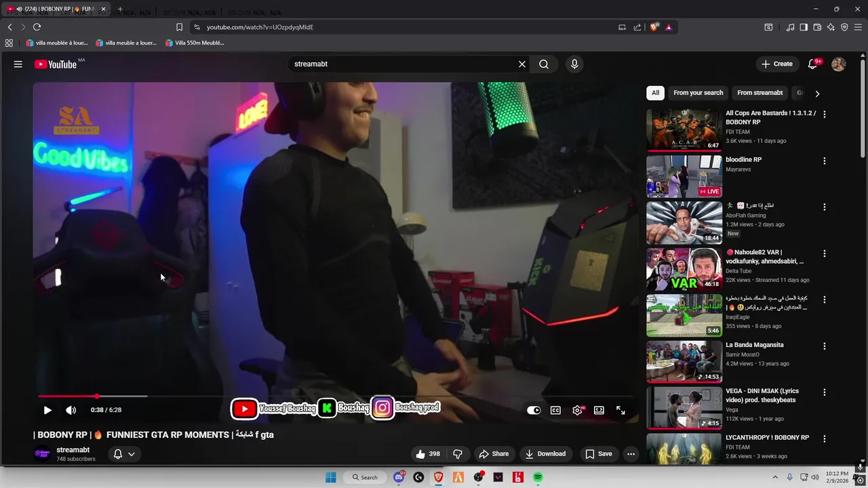Open Nahoule82 VAR video title
The width and height of the screenshot is (868, 488).
coord(765,257)
